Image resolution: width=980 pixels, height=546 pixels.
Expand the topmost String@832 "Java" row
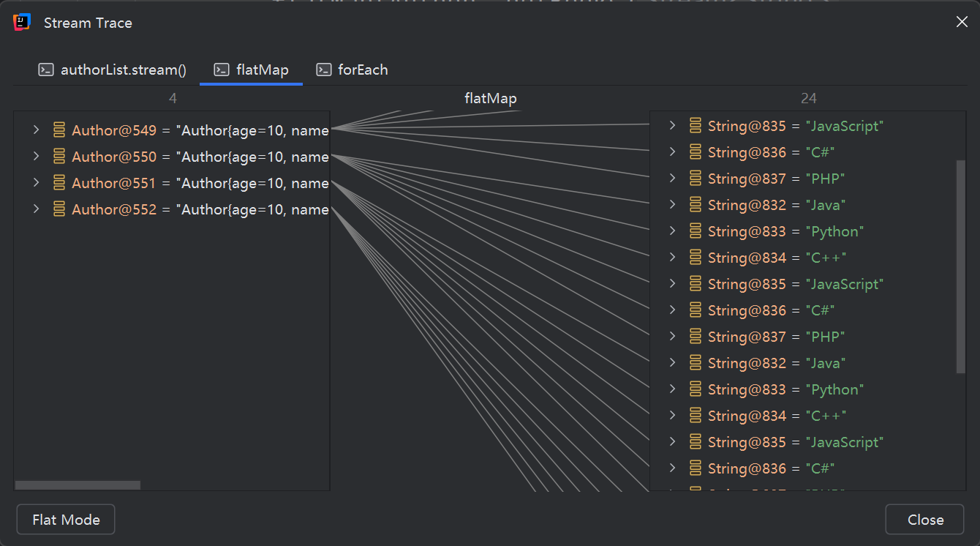[673, 205]
